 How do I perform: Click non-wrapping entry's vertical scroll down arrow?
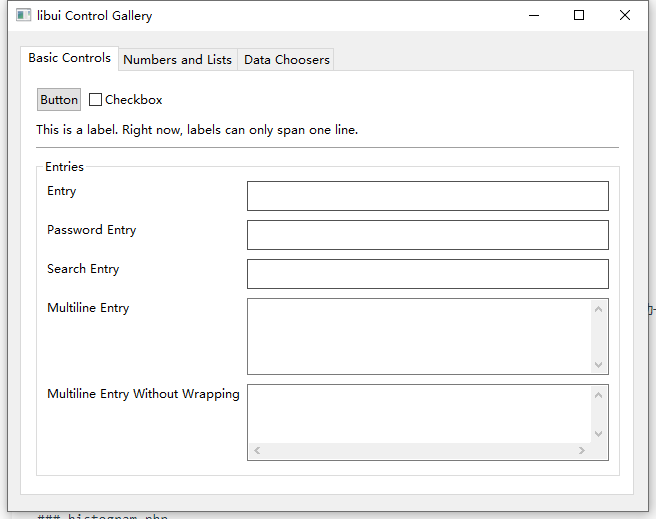pos(599,434)
